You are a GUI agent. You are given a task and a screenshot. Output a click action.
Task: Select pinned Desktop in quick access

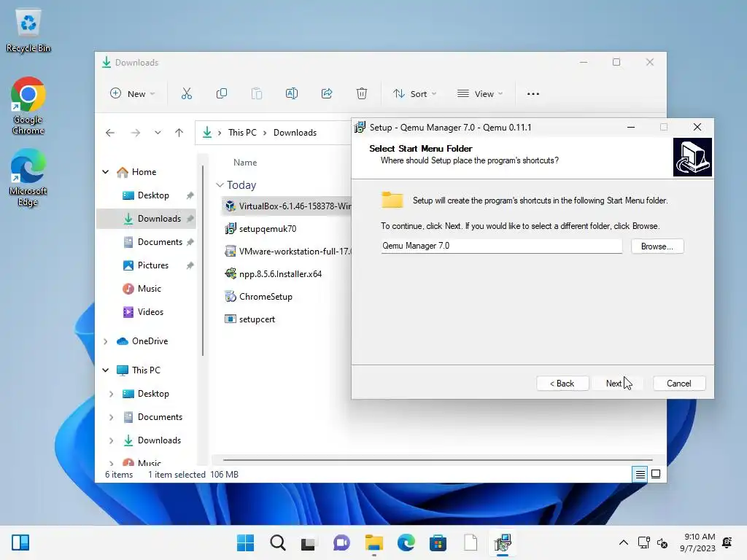[153, 195]
